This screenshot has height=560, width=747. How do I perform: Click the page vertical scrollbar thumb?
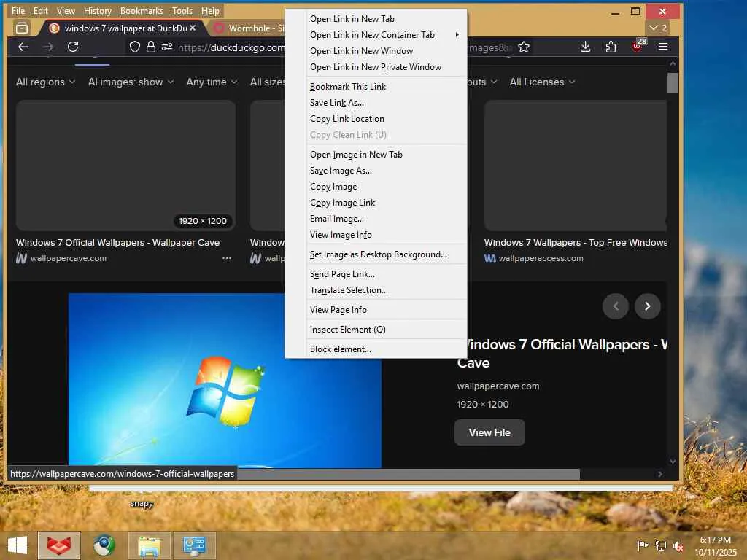[x=673, y=83]
